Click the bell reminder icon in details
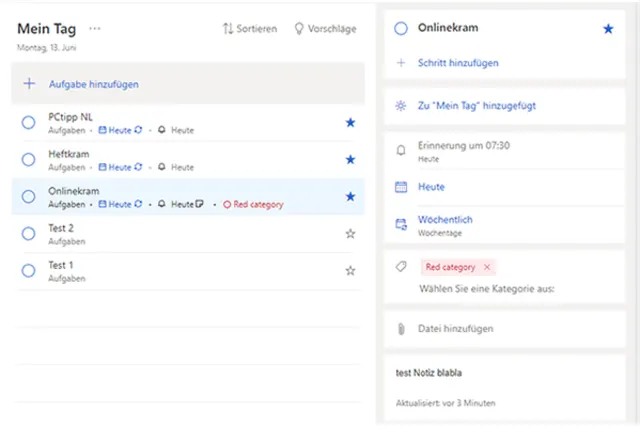640x427 pixels. click(401, 150)
